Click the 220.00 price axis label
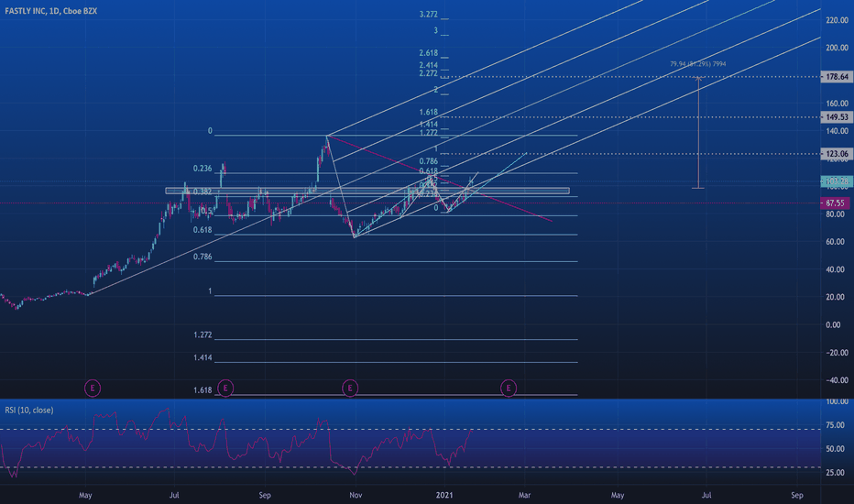 click(x=837, y=20)
